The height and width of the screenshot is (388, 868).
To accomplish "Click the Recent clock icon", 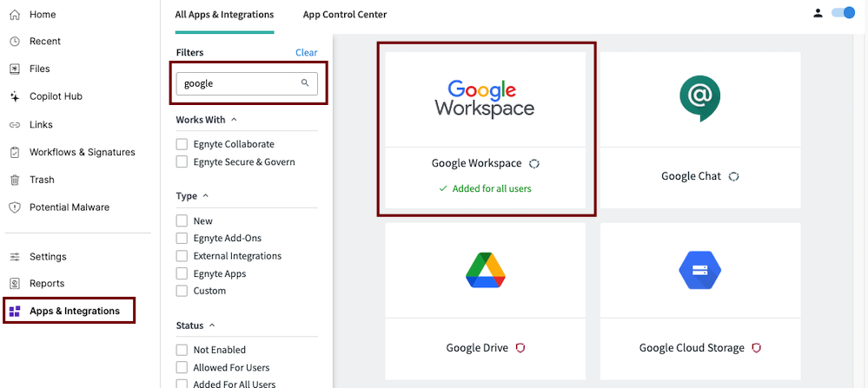I will coord(15,42).
